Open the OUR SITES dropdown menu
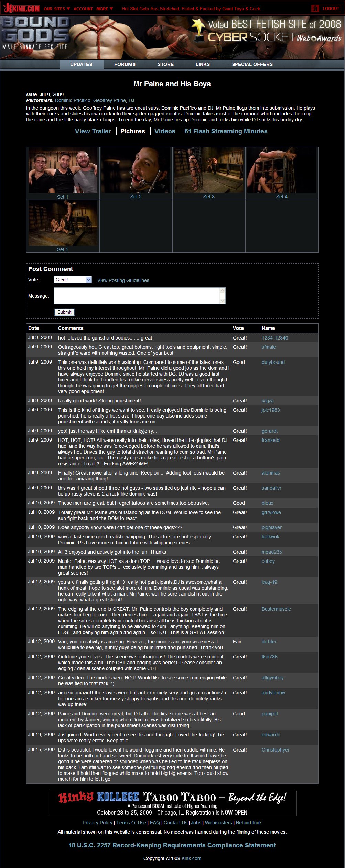Screen dimensions: 345x868 (x=57, y=9)
